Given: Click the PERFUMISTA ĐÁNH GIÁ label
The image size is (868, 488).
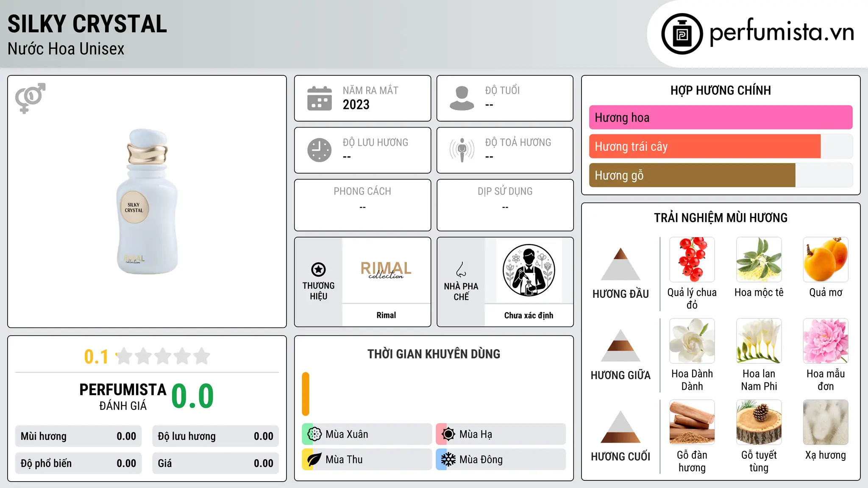Looking at the screenshot, I should tap(123, 396).
